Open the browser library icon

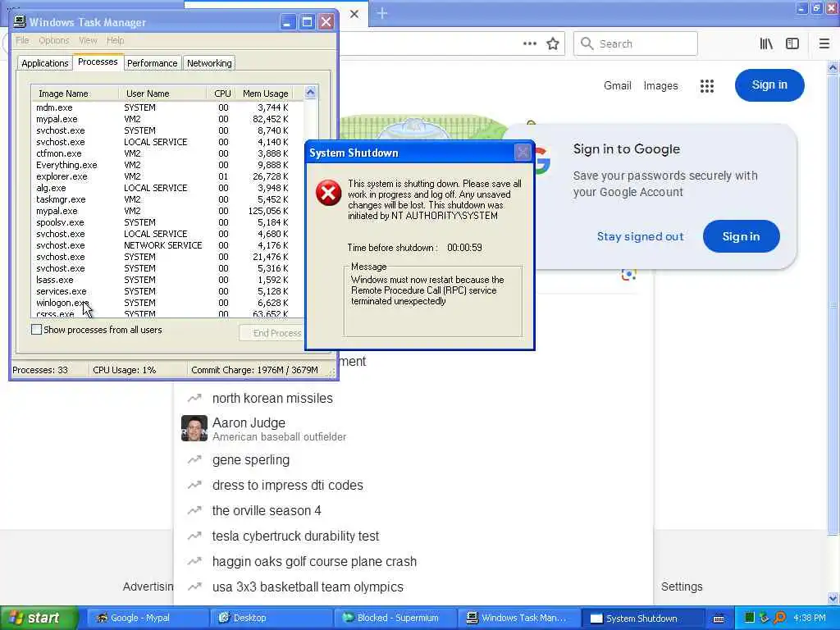766,44
